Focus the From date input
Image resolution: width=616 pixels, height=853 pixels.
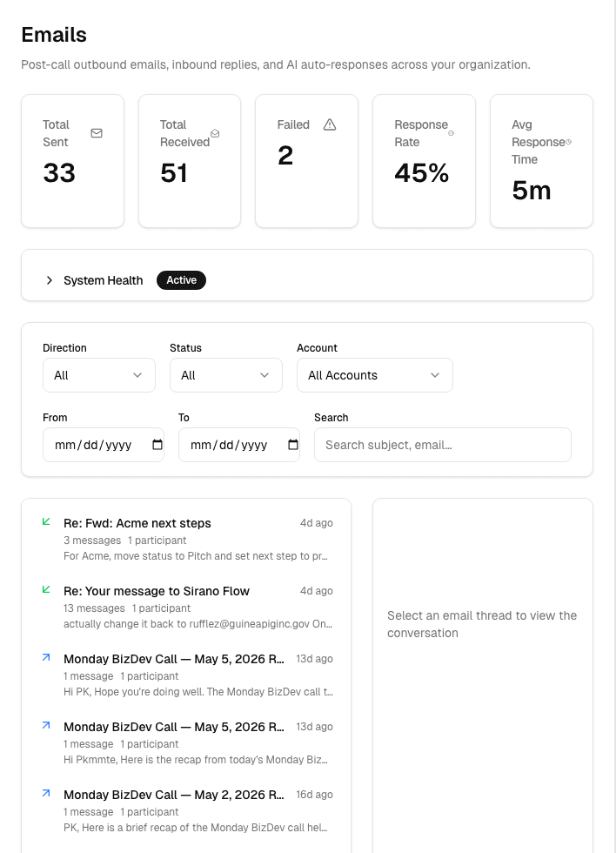click(x=104, y=445)
